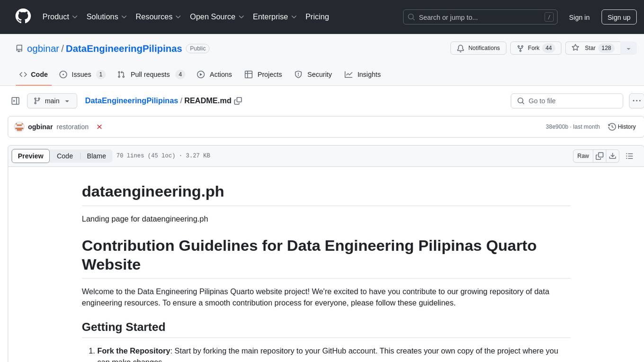Expand the file tree side panel
The height and width of the screenshot is (362, 644).
(16, 101)
